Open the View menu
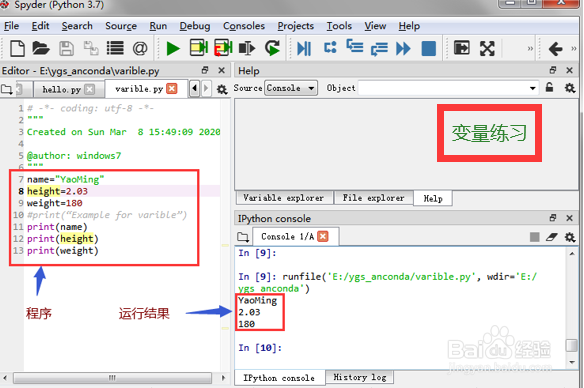The image size is (584, 388). point(375,26)
